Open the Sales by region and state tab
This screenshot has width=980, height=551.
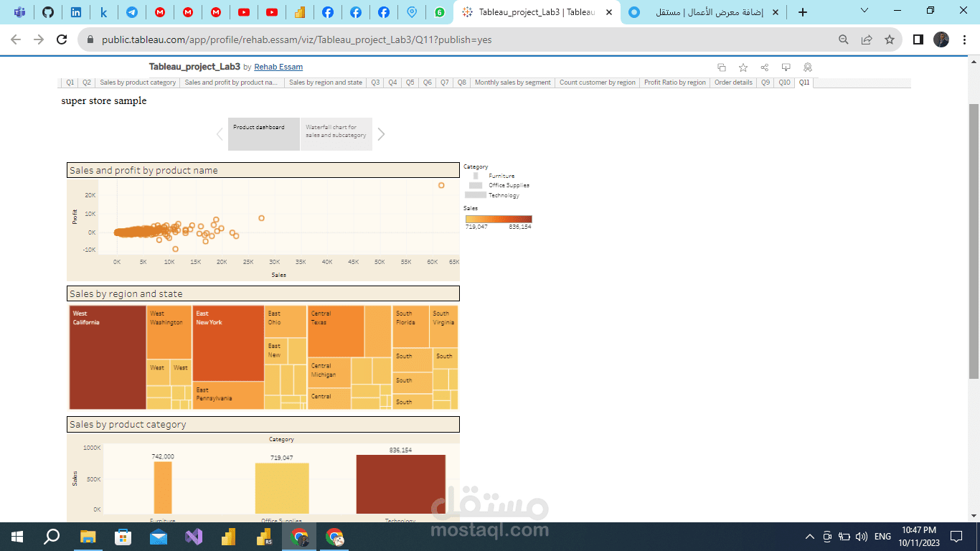coord(326,83)
